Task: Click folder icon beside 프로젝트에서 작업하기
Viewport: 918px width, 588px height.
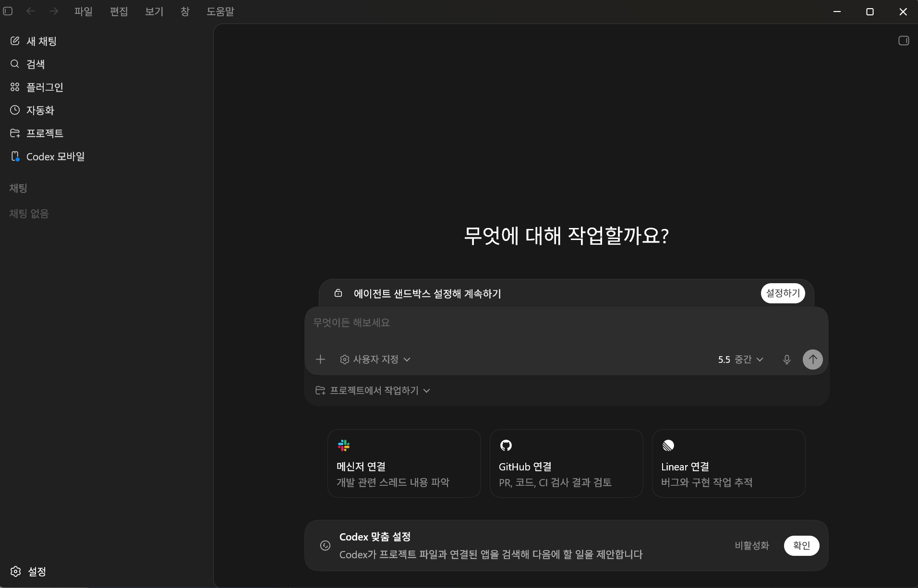Action: [x=320, y=391]
